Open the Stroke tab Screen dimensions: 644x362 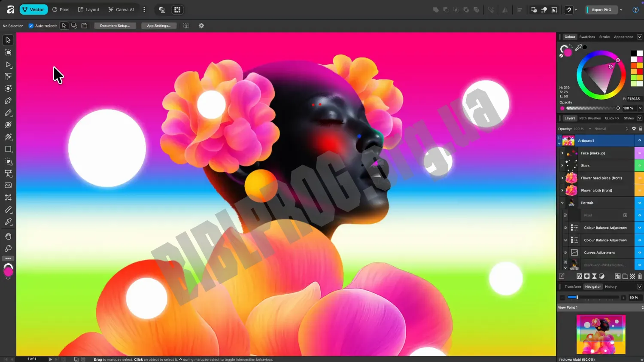click(605, 37)
